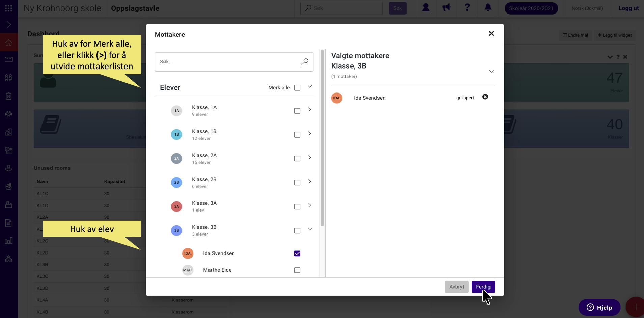
Task: Tick the Marthe Eide checkbox
Action: pyautogui.click(x=297, y=270)
